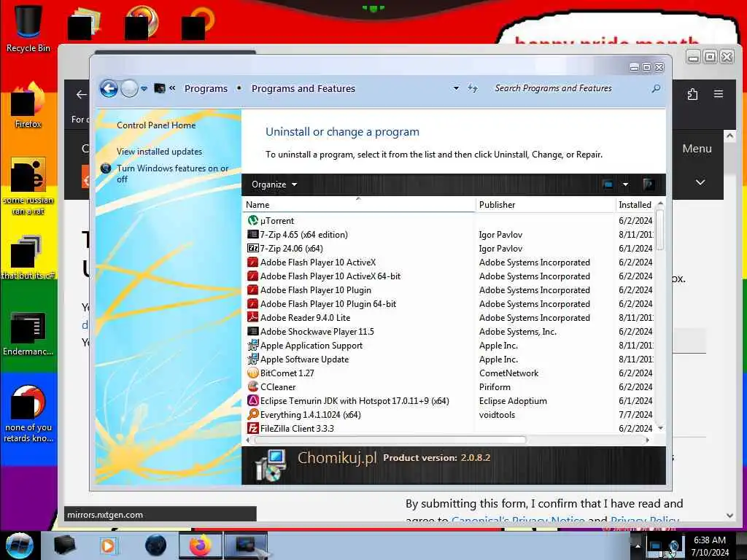The image size is (747, 560).
Task: Click the Control Panel icon in address bar
Action: click(x=160, y=88)
